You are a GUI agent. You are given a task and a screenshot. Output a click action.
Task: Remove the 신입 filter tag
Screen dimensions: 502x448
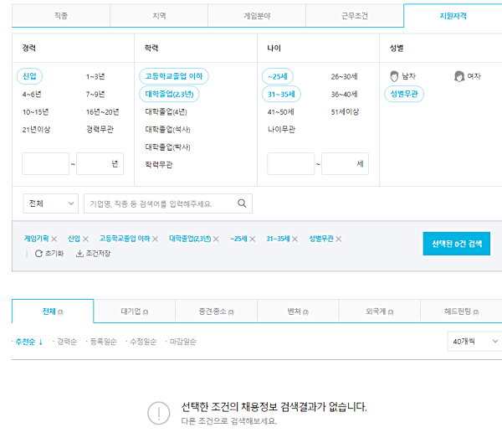(85, 239)
